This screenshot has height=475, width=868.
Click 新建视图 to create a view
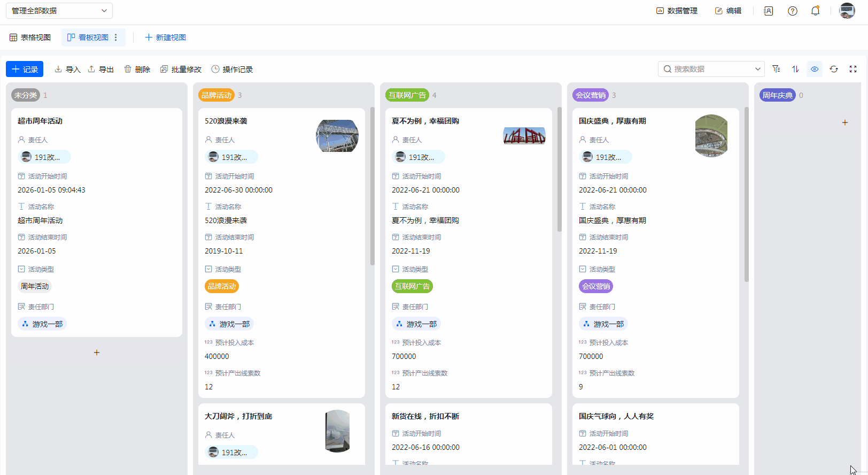(x=165, y=37)
